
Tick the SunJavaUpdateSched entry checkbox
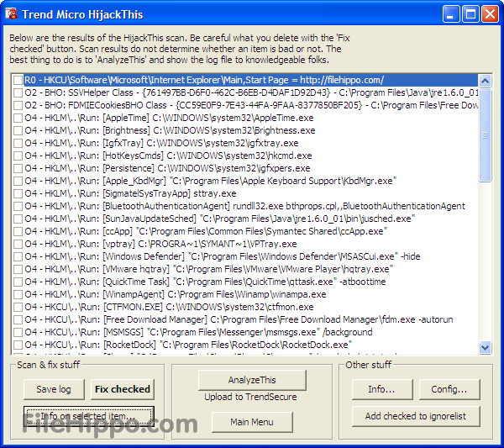coord(18,219)
